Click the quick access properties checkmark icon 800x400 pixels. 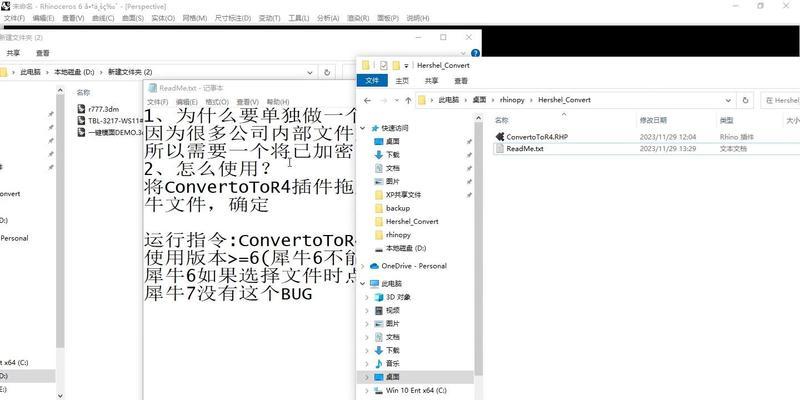point(384,65)
